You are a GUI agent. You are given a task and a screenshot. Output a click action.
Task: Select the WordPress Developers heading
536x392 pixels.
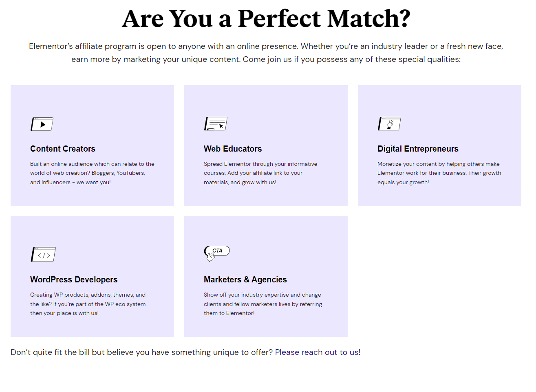click(74, 280)
